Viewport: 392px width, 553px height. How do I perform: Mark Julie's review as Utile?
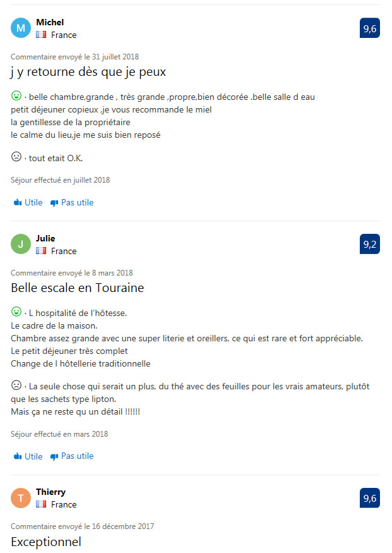(28, 456)
